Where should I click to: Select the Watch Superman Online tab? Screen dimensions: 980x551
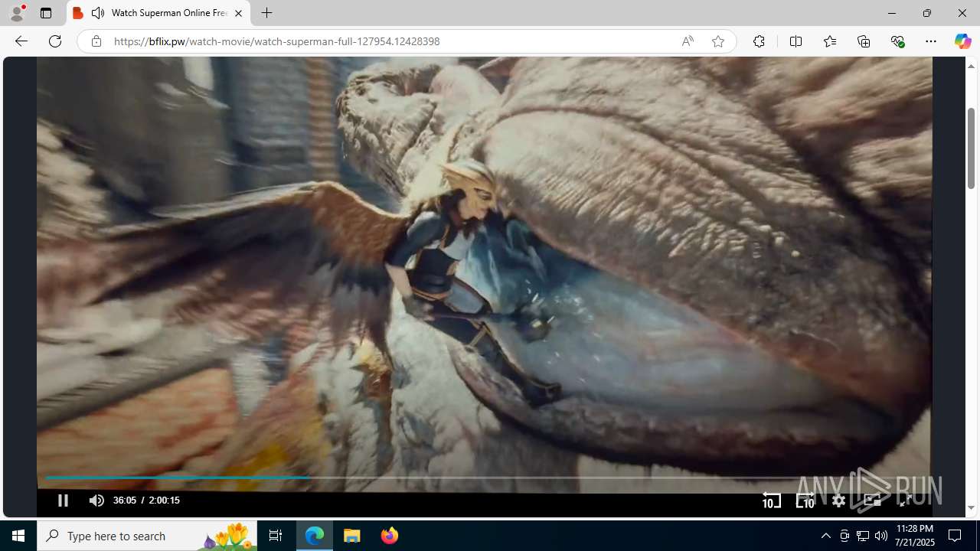[158, 13]
